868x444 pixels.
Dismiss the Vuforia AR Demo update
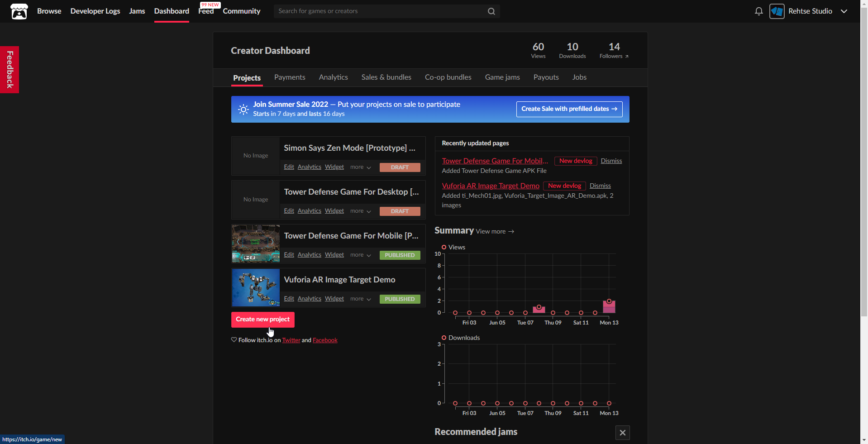600,186
